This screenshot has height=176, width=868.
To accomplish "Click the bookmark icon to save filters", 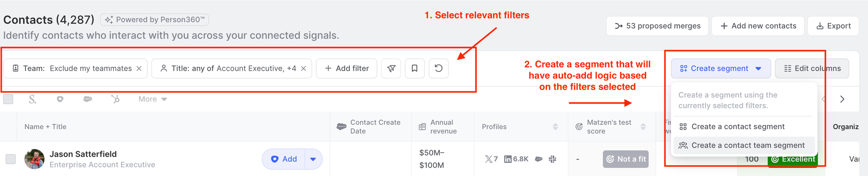I will click(415, 69).
